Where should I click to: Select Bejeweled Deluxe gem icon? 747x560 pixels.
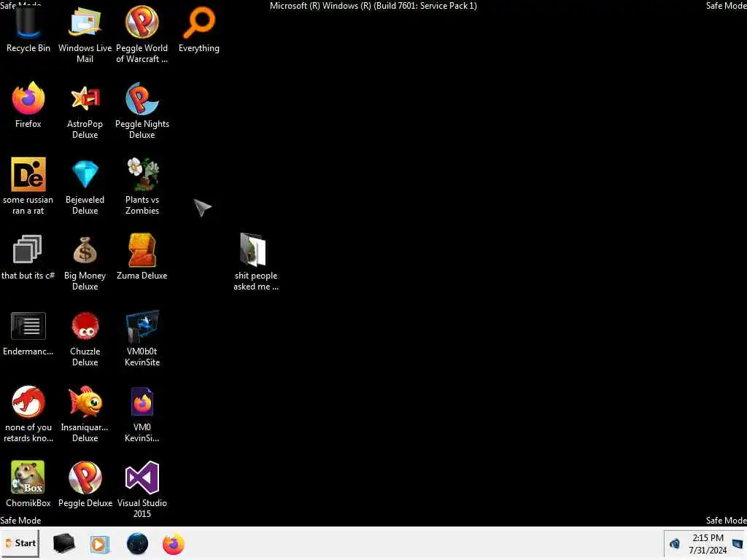(x=85, y=186)
